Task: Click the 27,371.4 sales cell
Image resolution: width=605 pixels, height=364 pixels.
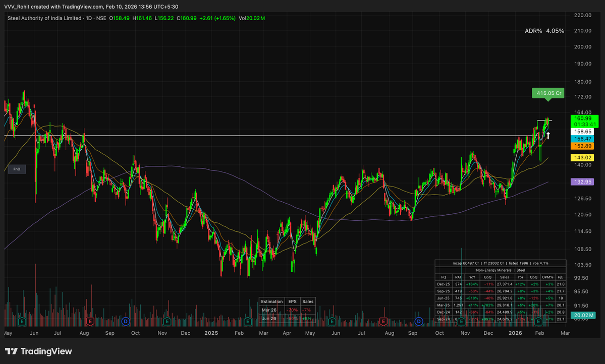Action: pos(505,284)
